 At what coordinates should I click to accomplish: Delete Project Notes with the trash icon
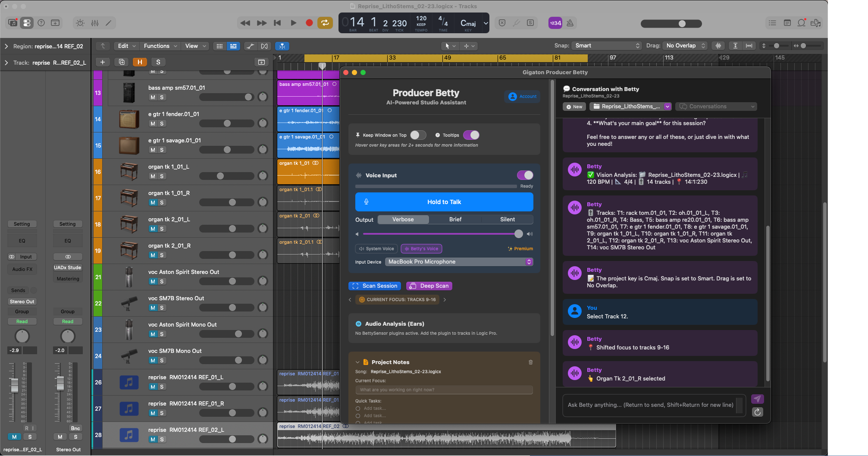(x=530, y=362)
